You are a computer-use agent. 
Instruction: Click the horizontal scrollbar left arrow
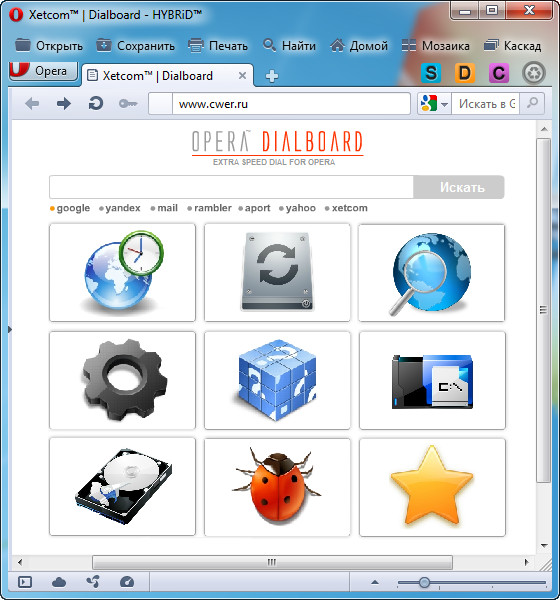[20, 562]
